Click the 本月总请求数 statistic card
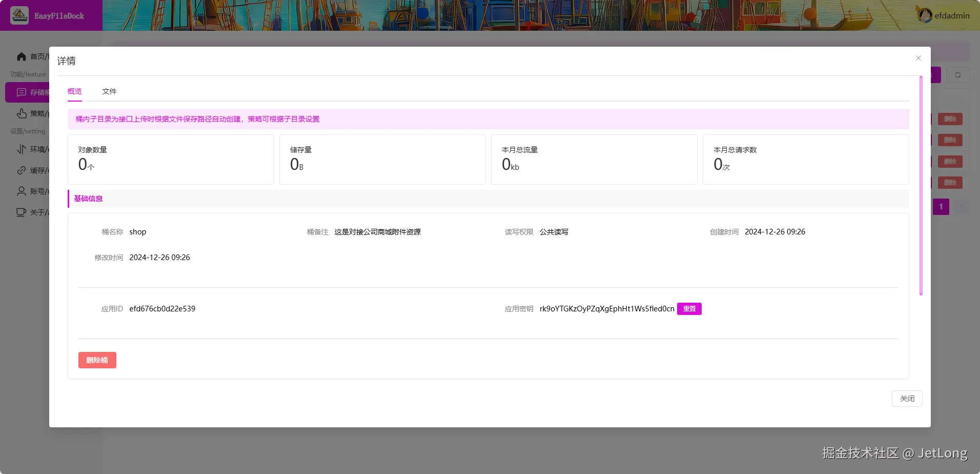Screen dimensions: 980x474 [x=806, y=160]
